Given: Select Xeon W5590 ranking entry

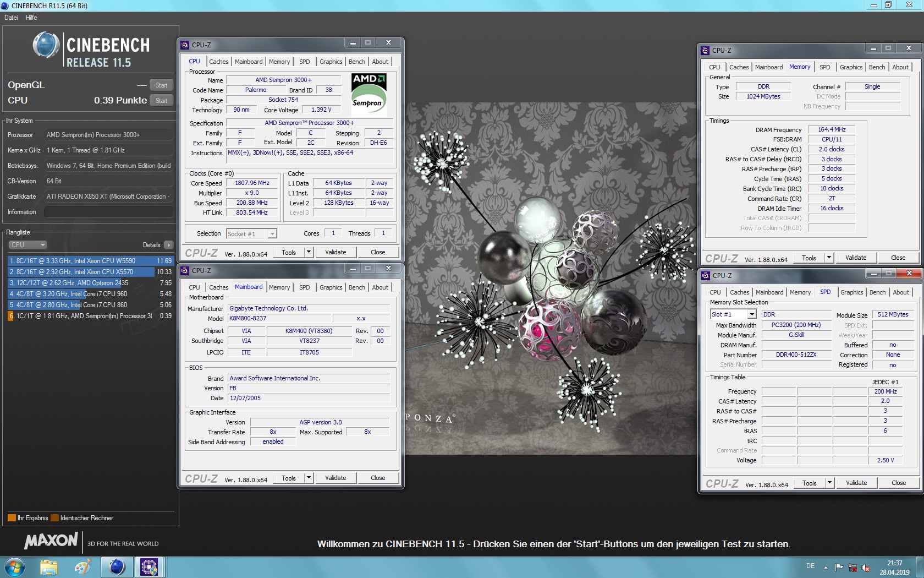Looking at the screenshot, I should [90, 261].
